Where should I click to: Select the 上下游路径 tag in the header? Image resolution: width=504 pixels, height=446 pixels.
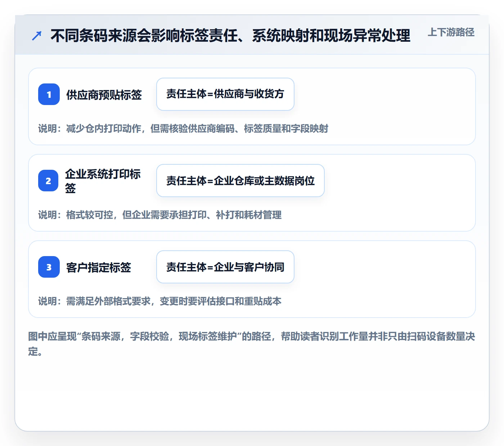(451, 32)
